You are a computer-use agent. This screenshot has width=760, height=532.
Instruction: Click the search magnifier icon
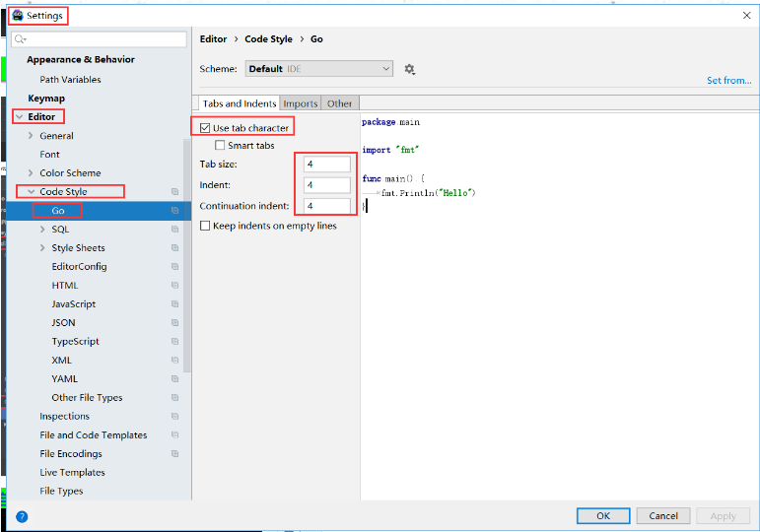(20, 39)
